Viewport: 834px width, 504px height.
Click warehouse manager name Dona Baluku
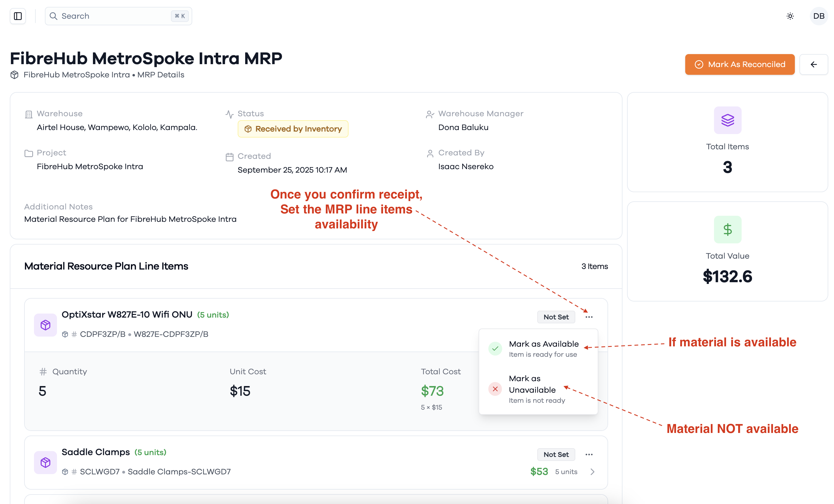(463, 127)
